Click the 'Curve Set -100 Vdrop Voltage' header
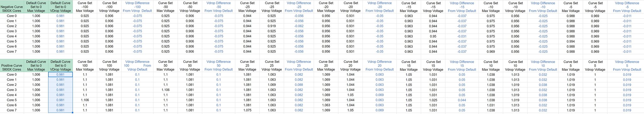Screen dimensions: 644x114 tap(109, 7)
